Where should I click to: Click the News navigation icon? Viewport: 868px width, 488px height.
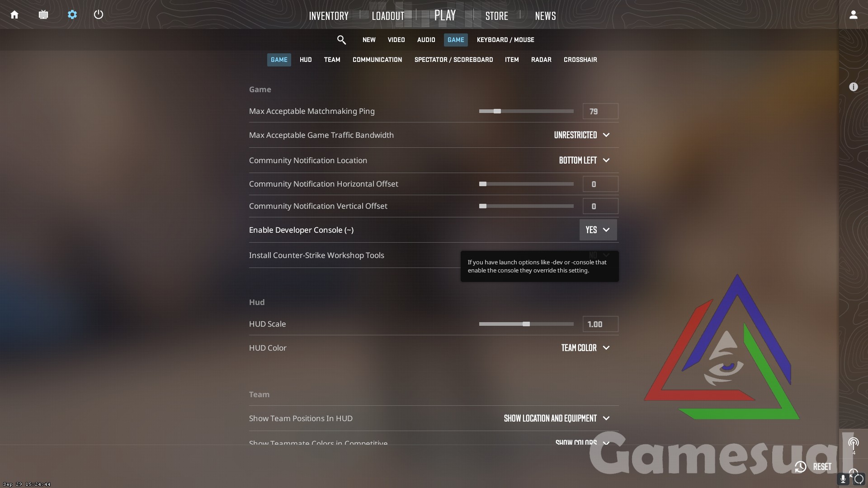point(544,14)
